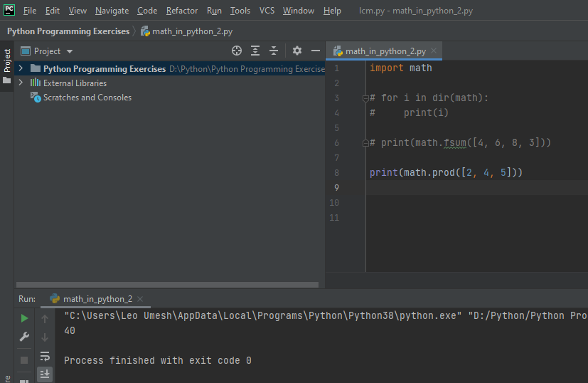Screen dimensions: 588x383
Task: Select External Libraries in project tree
Action: pos(75,83)
